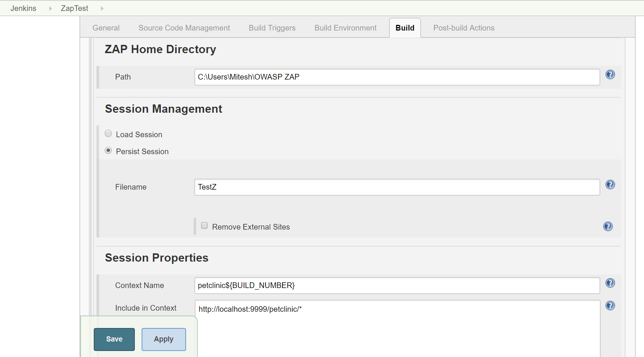Switch to Source Code Management tab

tap(184, 28)
